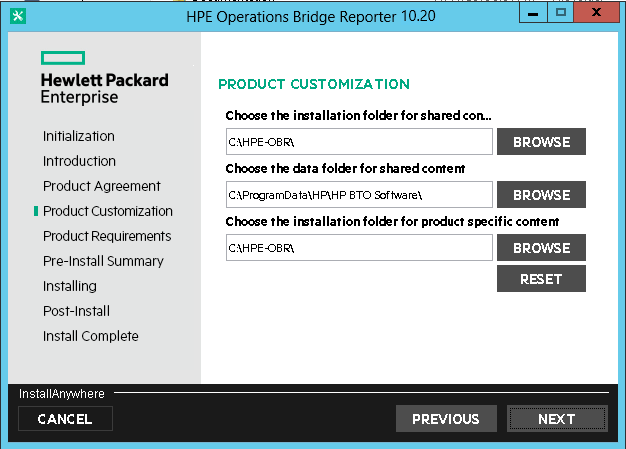Select Product Customization step in sidebar

click(x=108, y=211)
